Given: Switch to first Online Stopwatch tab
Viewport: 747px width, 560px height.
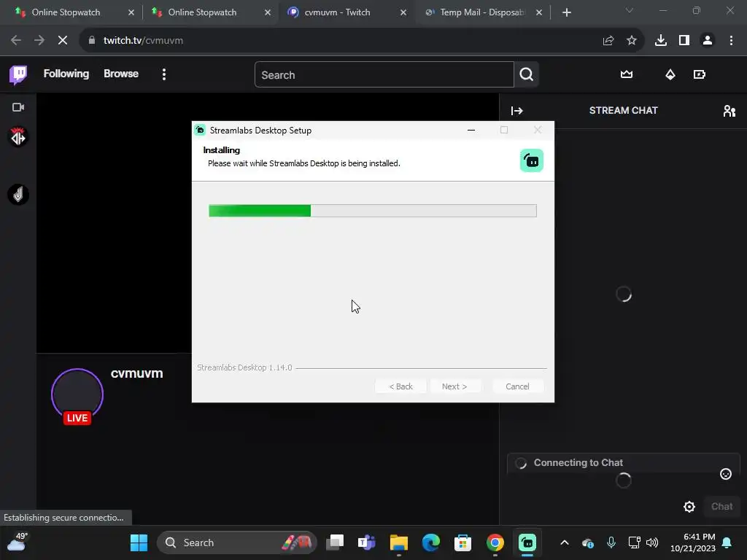Looking at the screenshot, I should [66, 12].
